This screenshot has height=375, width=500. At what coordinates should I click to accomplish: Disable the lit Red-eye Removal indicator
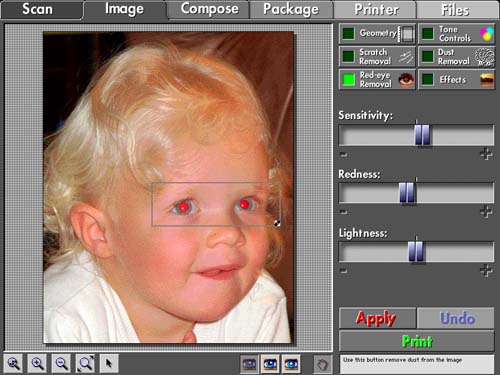[x=348, y=80]
